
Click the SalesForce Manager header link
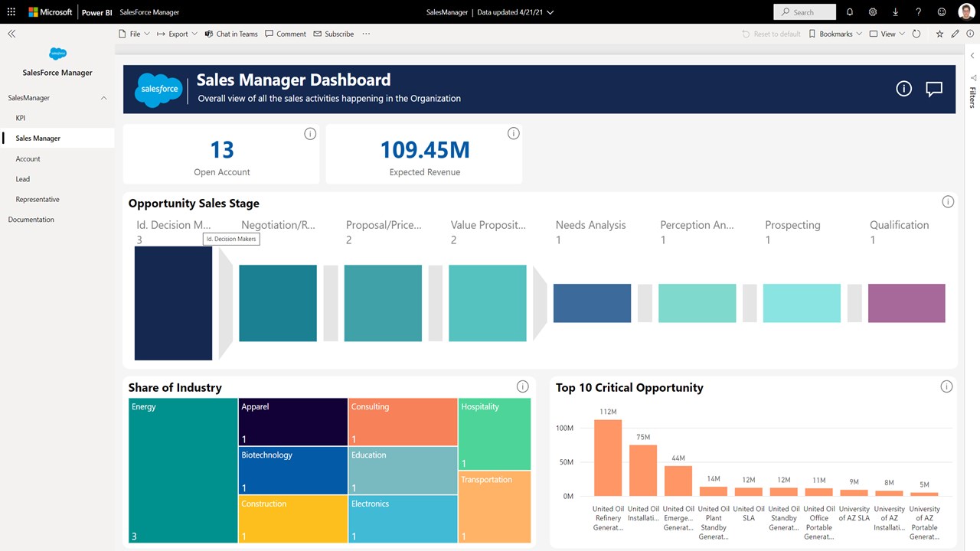click(x=150, y=12)
